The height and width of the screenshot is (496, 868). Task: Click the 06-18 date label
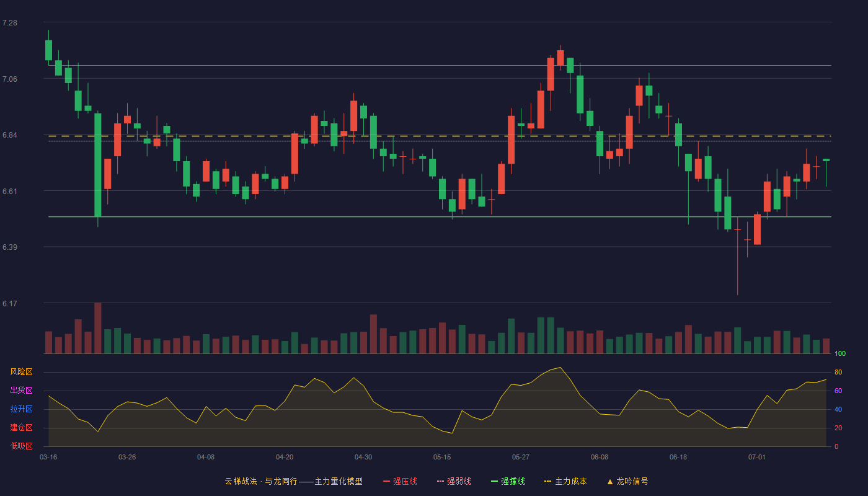coord(678,457)
